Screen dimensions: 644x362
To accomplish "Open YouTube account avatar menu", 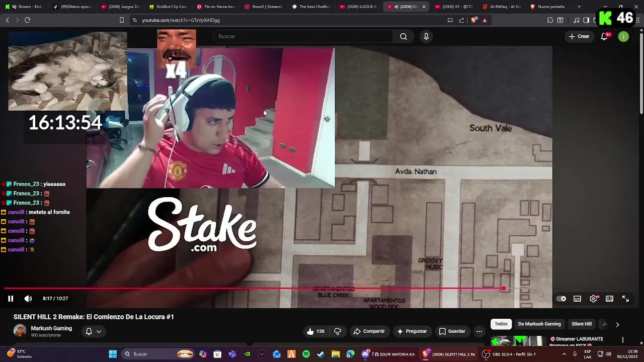I will point(623,36).
